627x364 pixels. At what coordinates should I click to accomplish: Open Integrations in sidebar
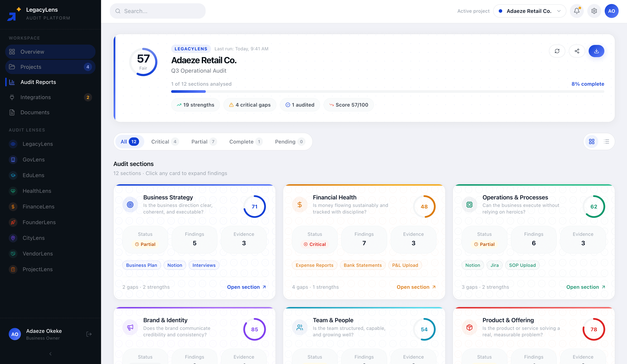(50, 97)
